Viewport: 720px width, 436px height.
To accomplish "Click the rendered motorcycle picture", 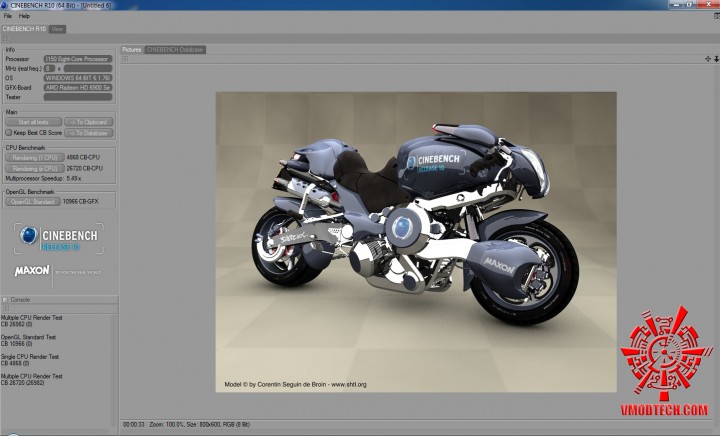I will click(416, 242).
